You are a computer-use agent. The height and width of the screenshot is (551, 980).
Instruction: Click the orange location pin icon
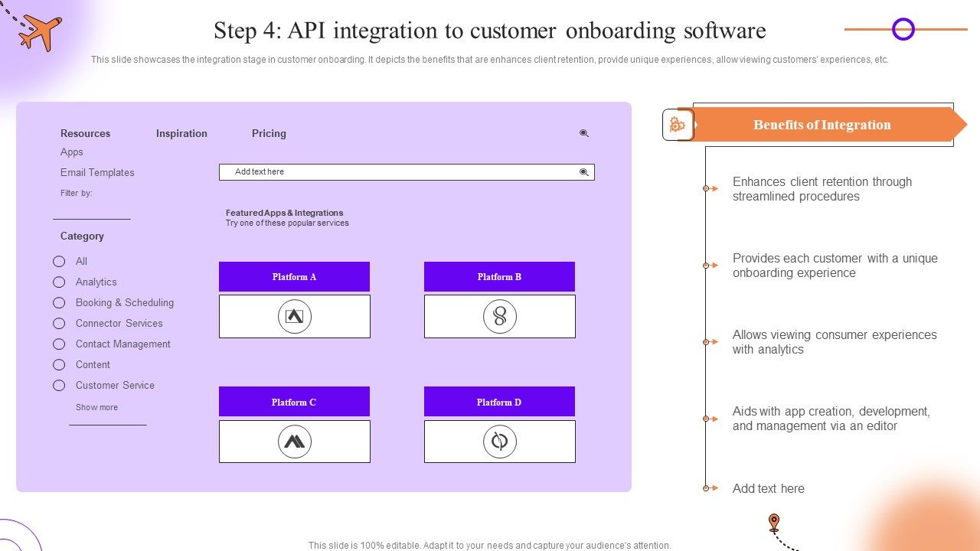774,523
